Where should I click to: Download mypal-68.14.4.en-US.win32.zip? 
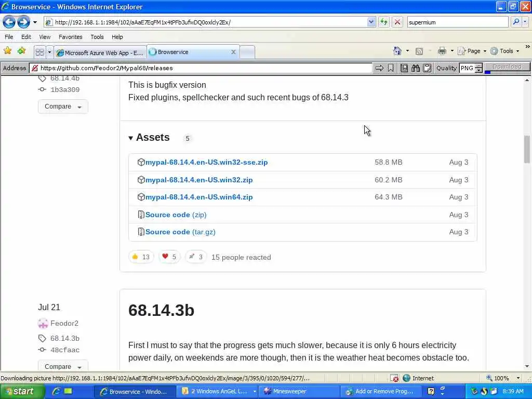199,180
